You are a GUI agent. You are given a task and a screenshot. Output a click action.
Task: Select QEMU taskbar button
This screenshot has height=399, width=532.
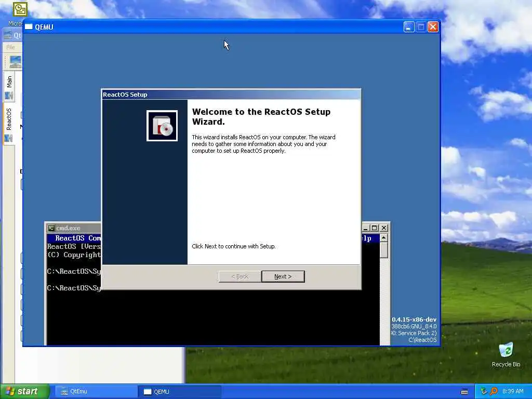click(x=180, y=392)
